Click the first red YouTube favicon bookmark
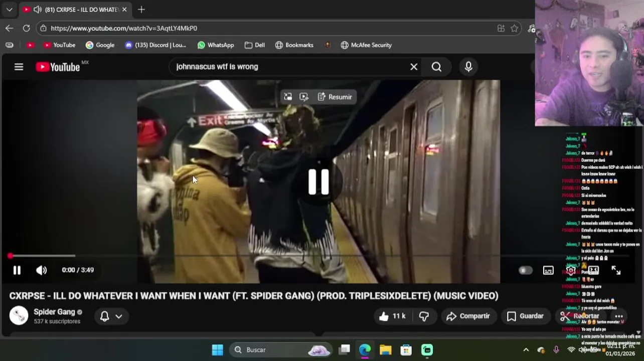 coord(30,45)
